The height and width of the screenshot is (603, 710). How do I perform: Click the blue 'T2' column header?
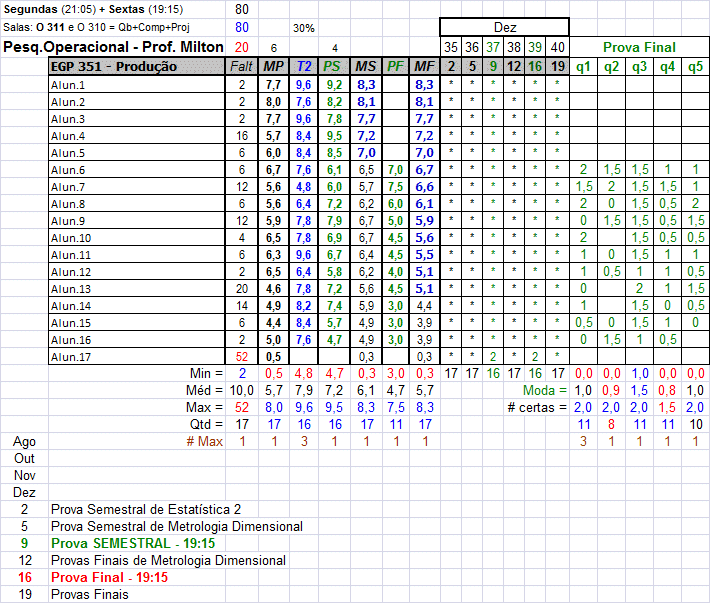tap(303, 66)
